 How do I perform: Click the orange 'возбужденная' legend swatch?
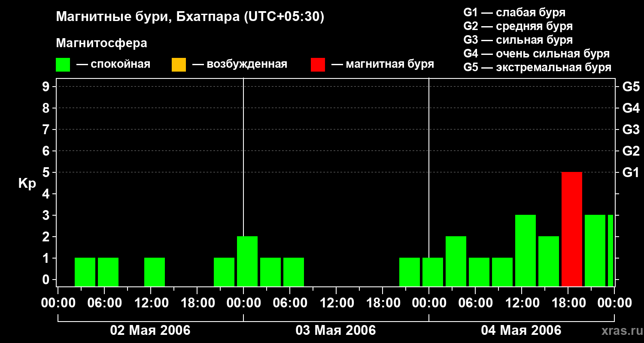coord(179,65)
